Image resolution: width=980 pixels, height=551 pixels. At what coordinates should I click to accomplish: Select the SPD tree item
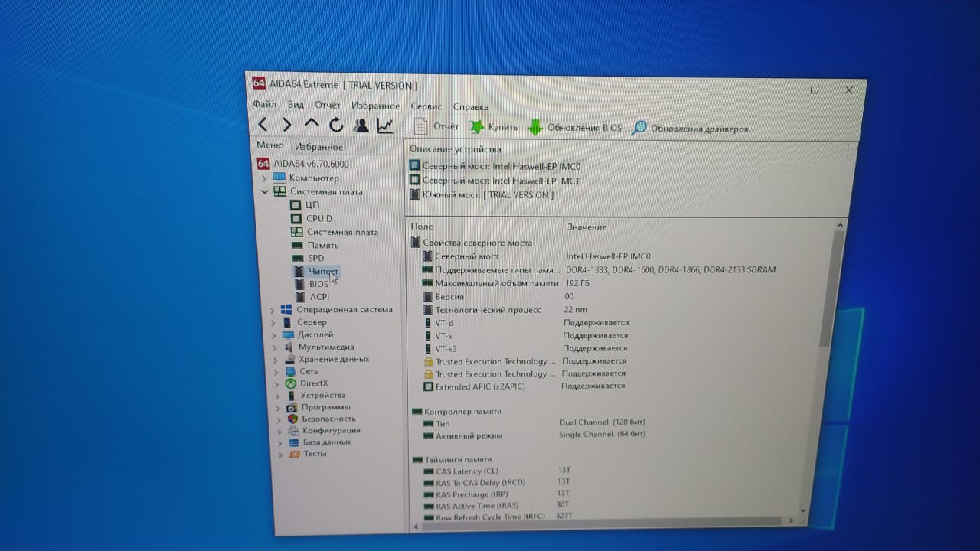(x=308, y=259)
